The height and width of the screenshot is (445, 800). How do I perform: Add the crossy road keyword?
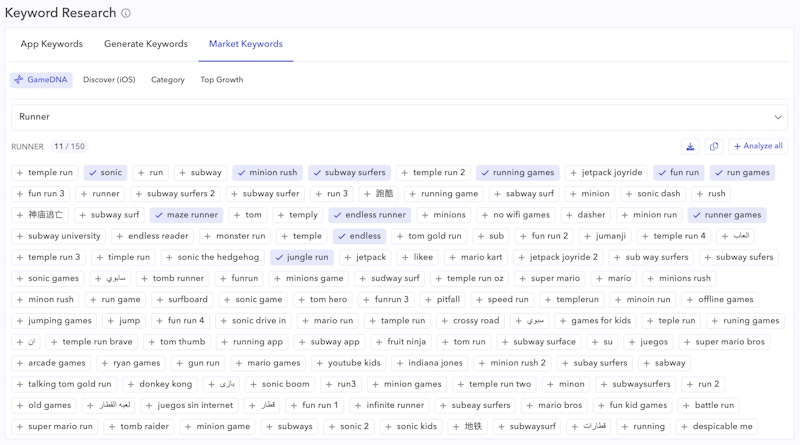[469, 321]
